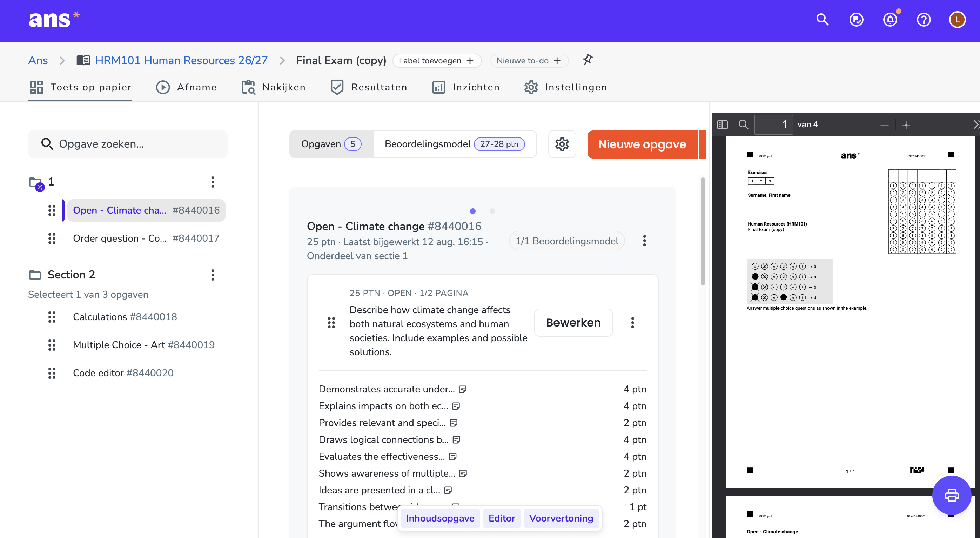This screenshot has height=538, width=980.
Task: Collapse the Section 2 folder
Action: pyautogui.click(x=35, y=275)
